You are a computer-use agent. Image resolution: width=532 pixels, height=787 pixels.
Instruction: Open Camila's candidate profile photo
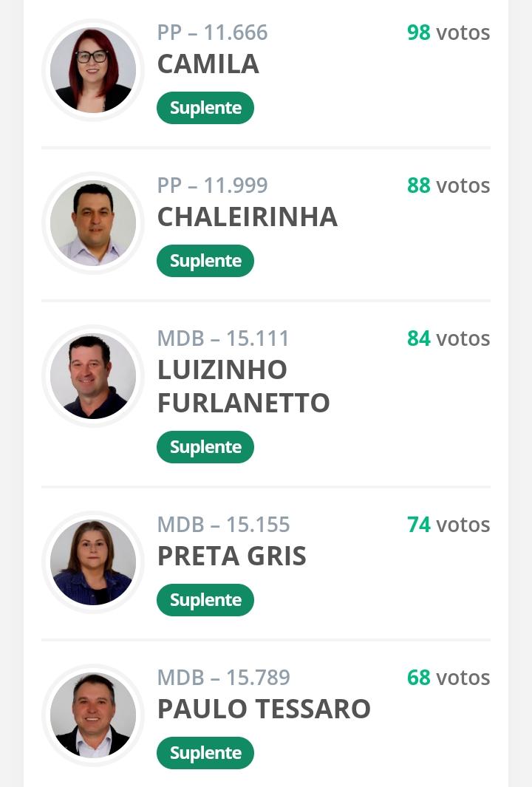pos(93,70)
